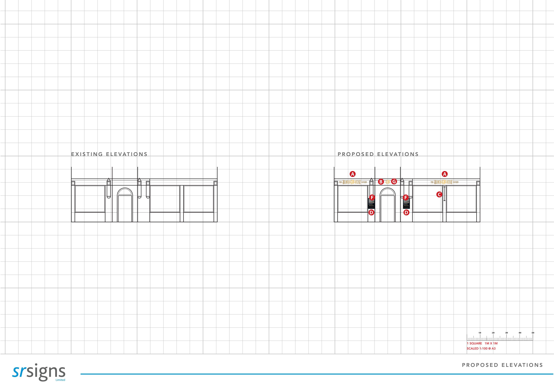Click the arched door in the proposed elevation

(388, 205)
